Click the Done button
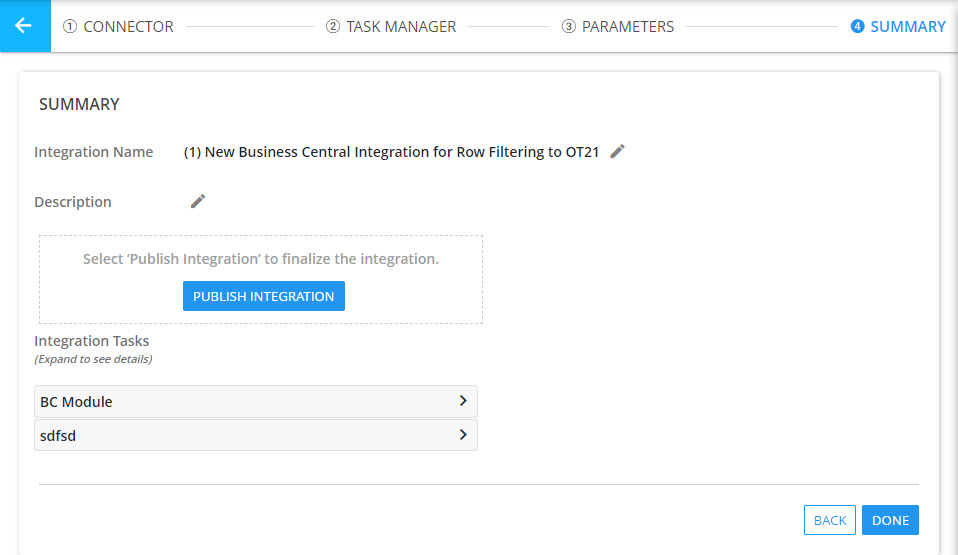This screenshot has width=958, height=555. 890,520
